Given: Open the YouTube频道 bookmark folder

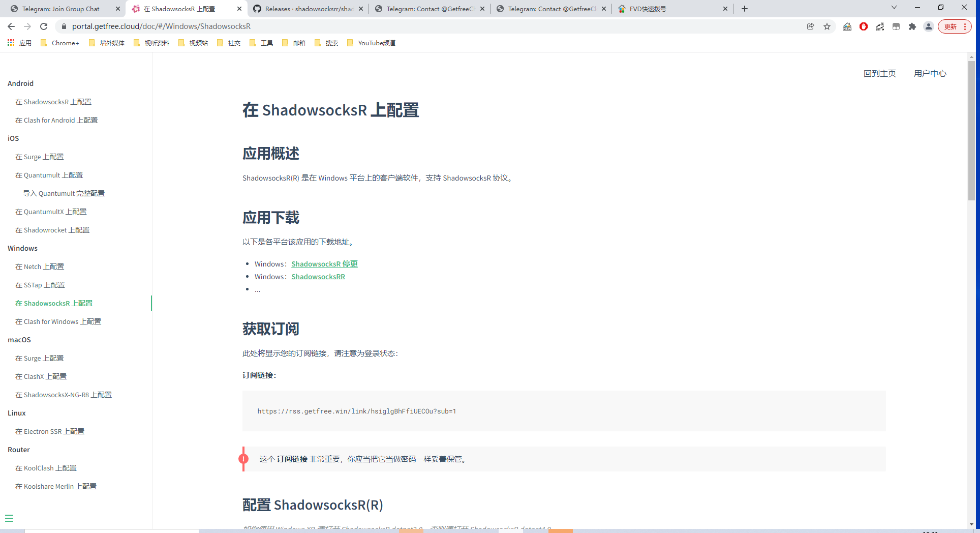Looking at the screenshot, I should click(371, 43).
